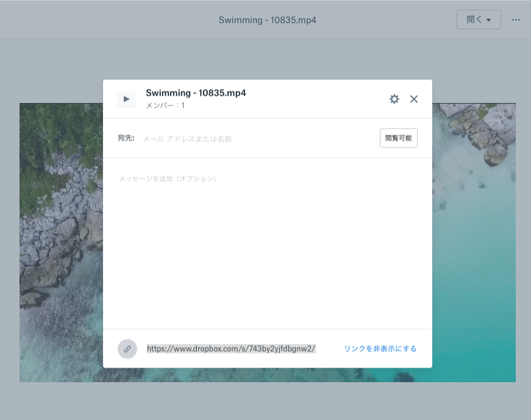
Task: Click the file name in the top header
Action: 267,20
